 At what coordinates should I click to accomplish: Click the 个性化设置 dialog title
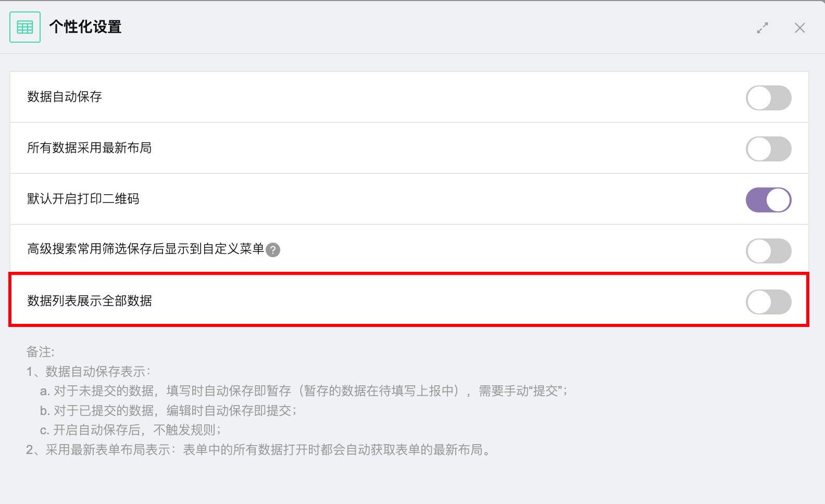click(85, 27)
